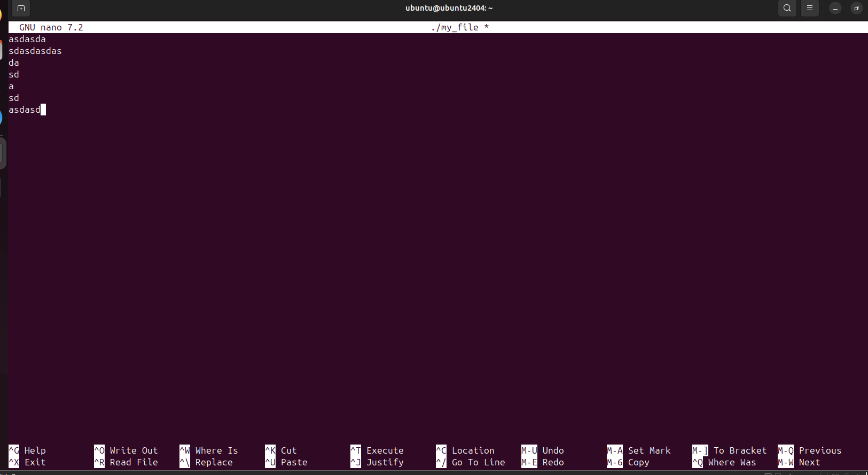This screenshot has height=475, width=868.
Task: Click the ^/ Go To Line shortcut
Action: coord(471,462)
